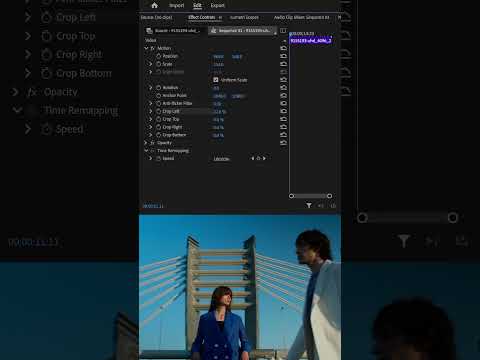Click the filter properties funnel icon
Viewport: 480px width, 360px height.
[309, 205]
